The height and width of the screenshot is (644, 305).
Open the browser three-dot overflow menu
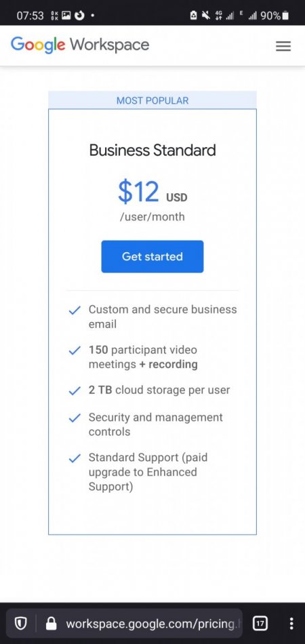coord(291,624)
